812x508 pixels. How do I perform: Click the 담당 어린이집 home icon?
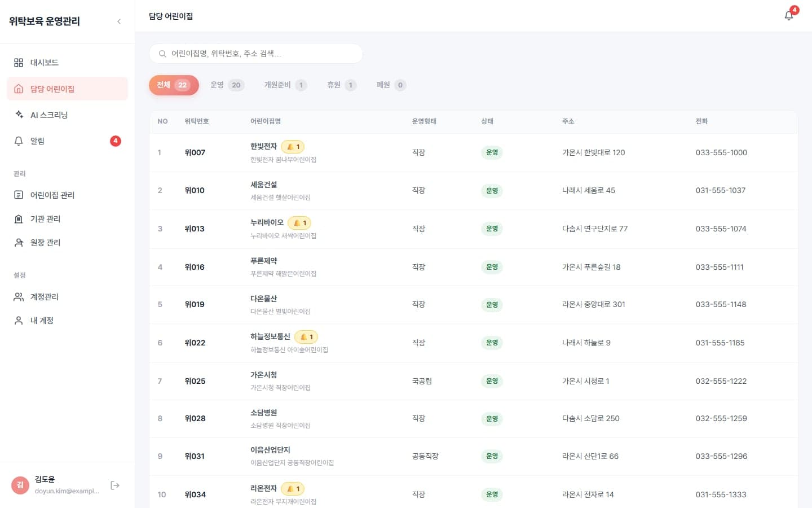click(19, 89)
